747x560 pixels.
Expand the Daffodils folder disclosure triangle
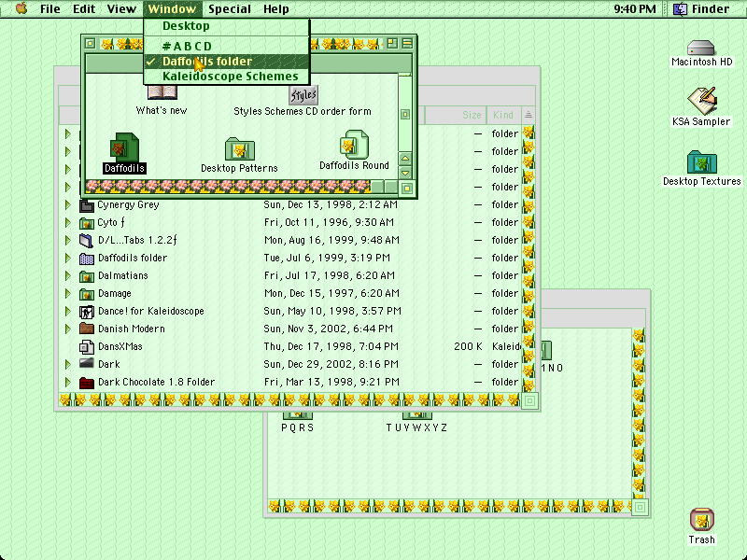tap(67, 259)
